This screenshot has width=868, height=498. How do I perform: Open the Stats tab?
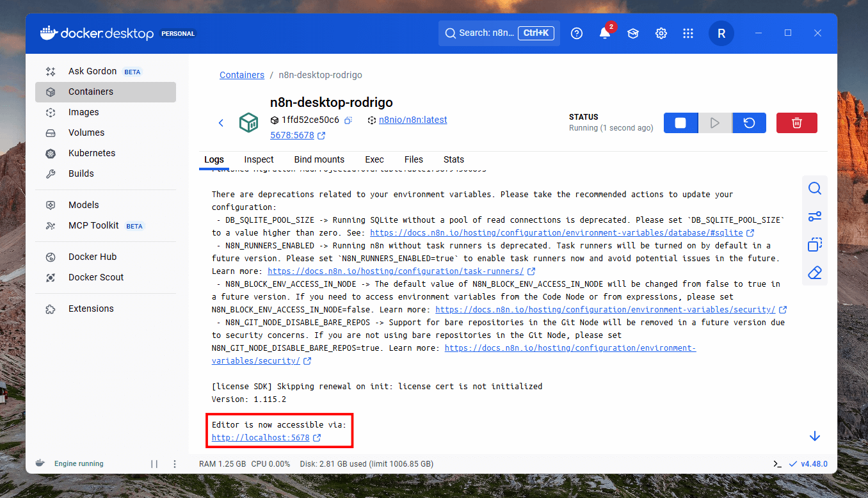(x=454, y=160)
